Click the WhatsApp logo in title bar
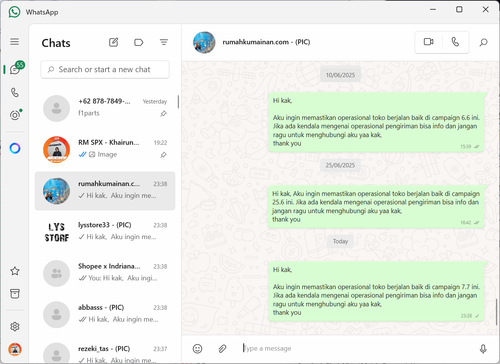The image size is (500, 364). point(14,12)
